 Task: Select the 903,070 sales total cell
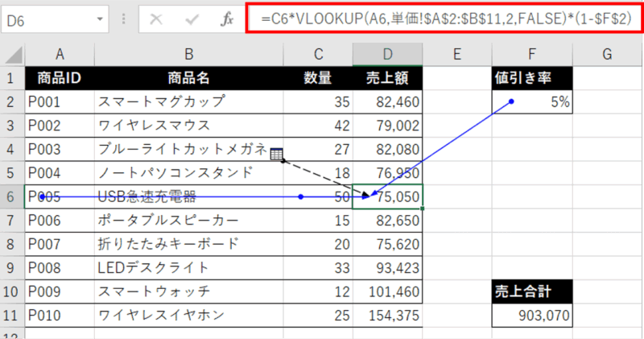point(532,314)
